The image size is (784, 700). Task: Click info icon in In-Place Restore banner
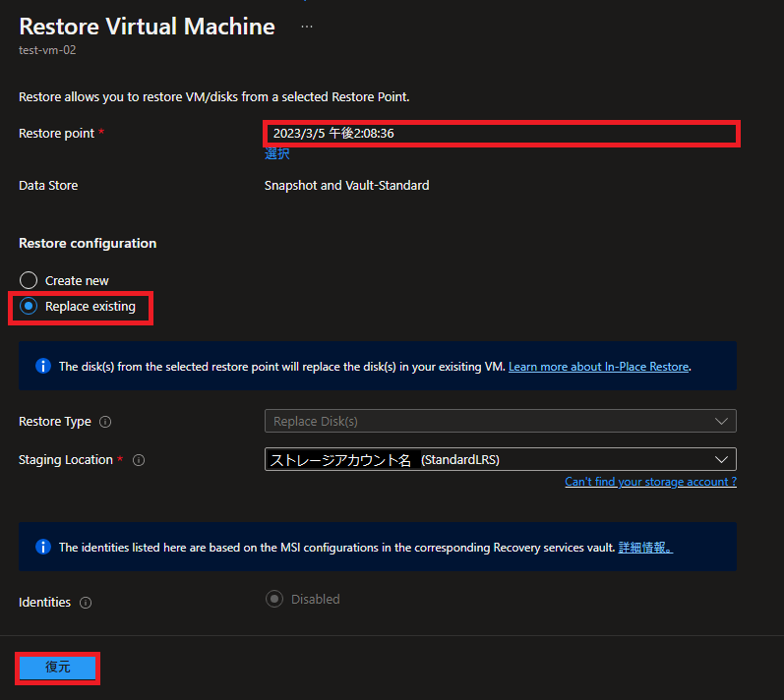click(43, 367)
